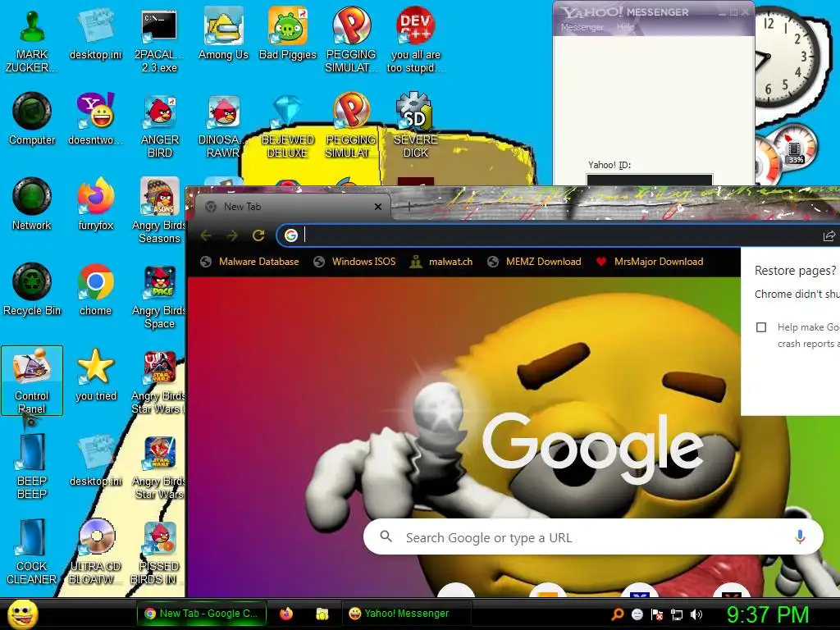Open the Messenger menu in Yahoo! Messenger
This screenshot has width=840, height=630.
click(582, 27)
